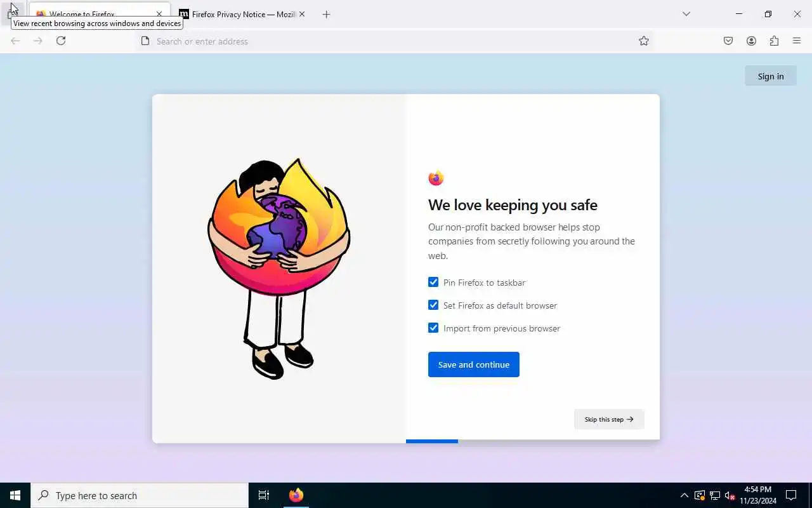
Task: Open the application hamburger menu
Action: pos(797,41)
